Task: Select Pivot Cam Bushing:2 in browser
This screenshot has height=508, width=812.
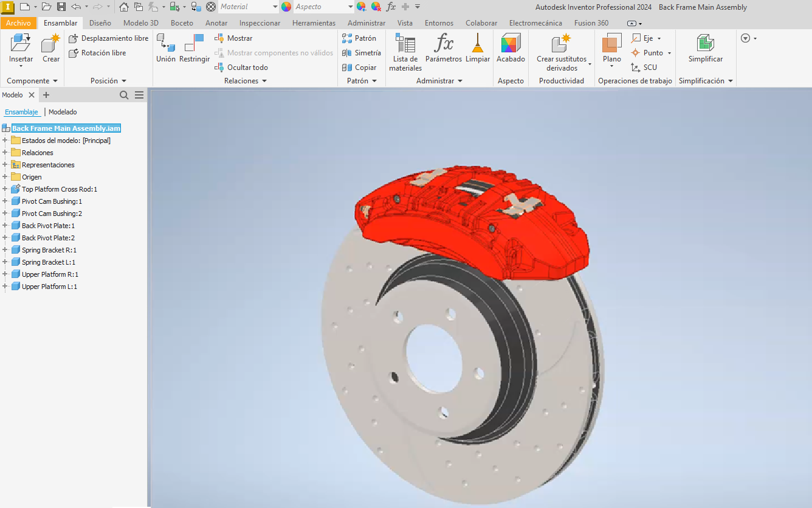Action: coord(52,214)
